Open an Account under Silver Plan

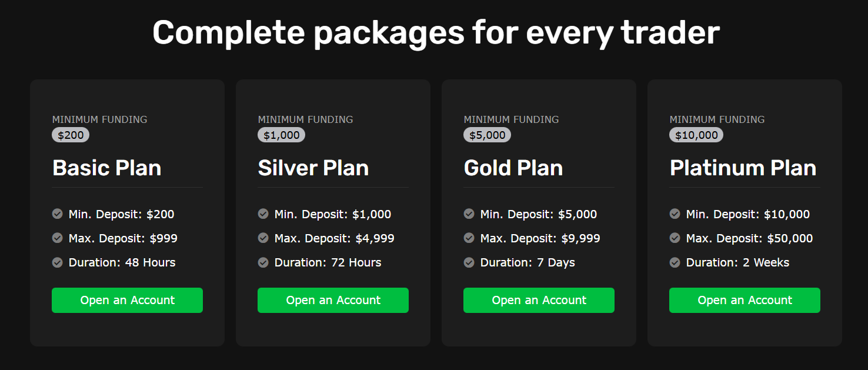333,300
